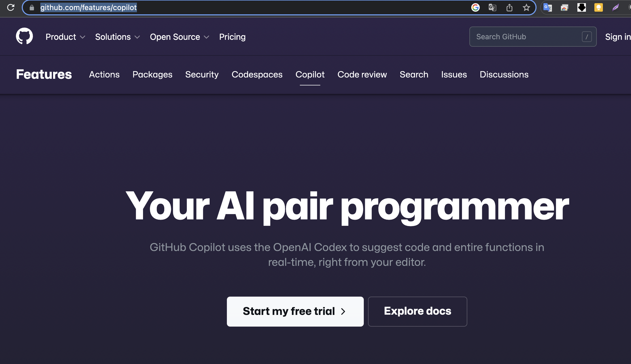Click the Google account icon in address bar
The width and height of the screenshot is (631, 364).
tap(475, 7)
